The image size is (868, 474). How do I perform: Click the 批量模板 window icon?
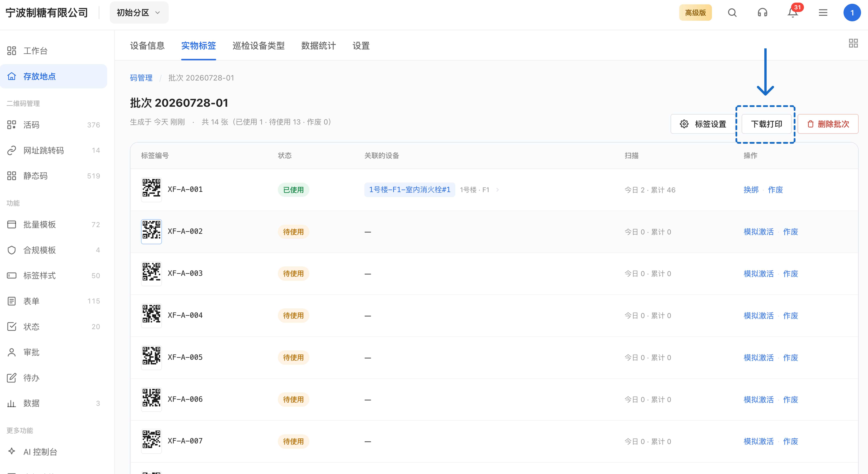coord(12,224)
